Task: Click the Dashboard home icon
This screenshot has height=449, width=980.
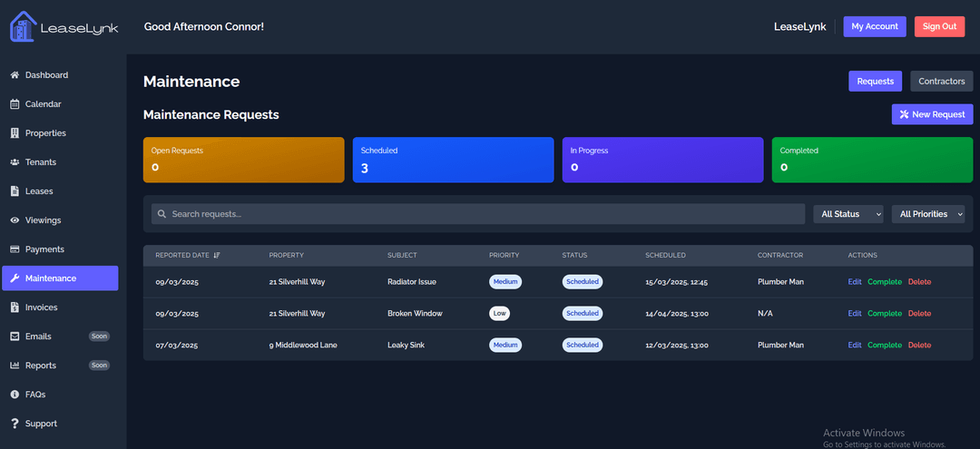Action: 15,75
